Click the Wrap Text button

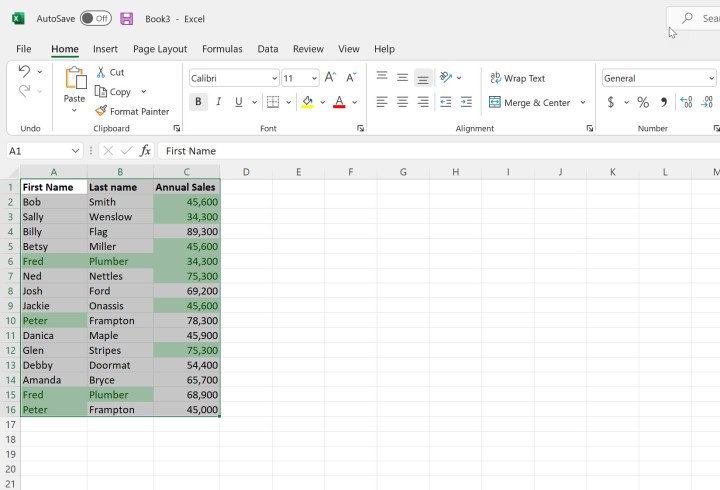pos(517,78)
